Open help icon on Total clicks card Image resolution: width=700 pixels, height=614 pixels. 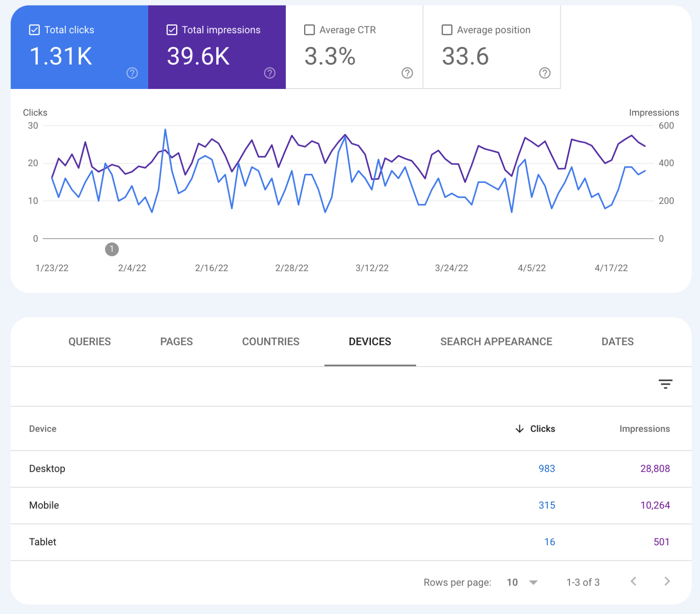coord(132,73)
